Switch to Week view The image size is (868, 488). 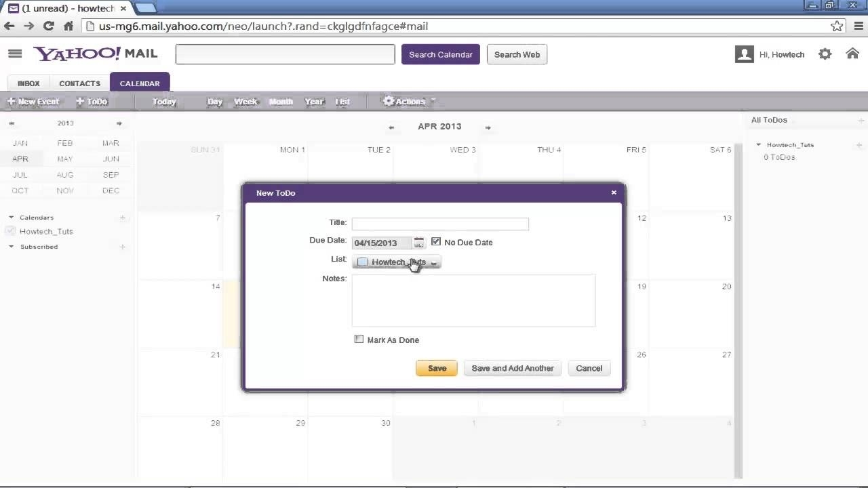click(x=245, y=102)
